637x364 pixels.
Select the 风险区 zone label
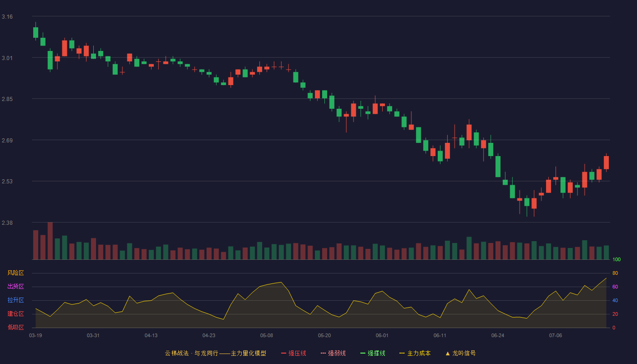pos(15,273)
